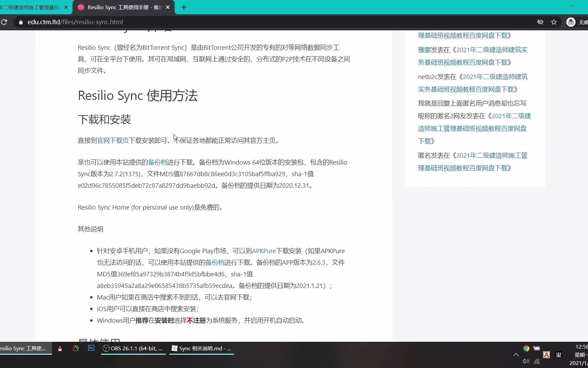588x368 pixels.
Task: Click the MD5 value 87667db8c86ee0d3c3105baf5ffba929
Action: (x=232, y=174)
